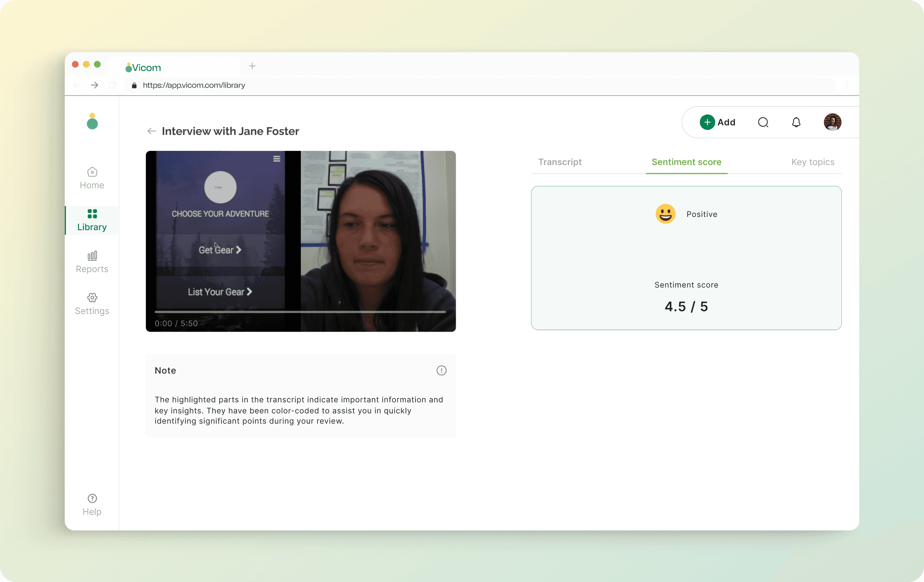Open Settings via the gear icon
Viewport: 924px width, 582px height.
[x=92, y=303]
